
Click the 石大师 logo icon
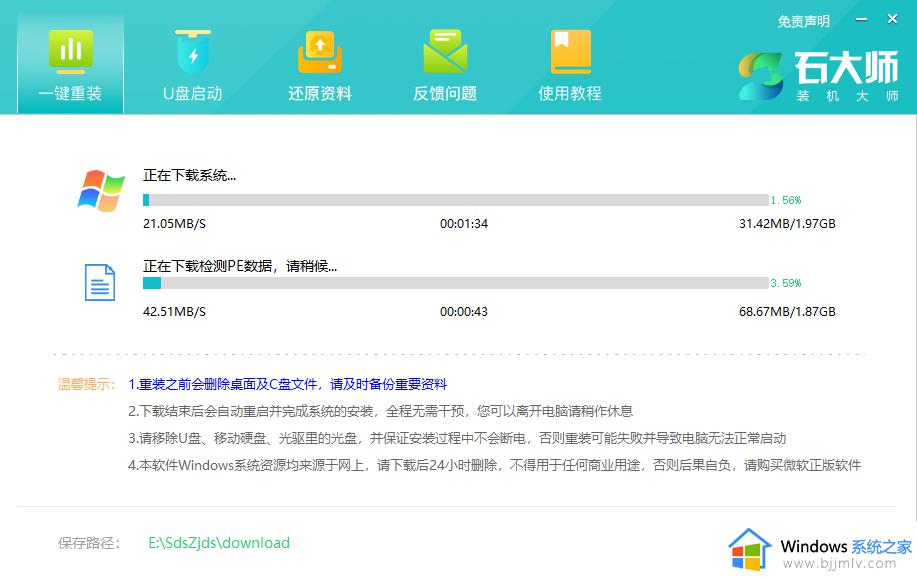760,76
